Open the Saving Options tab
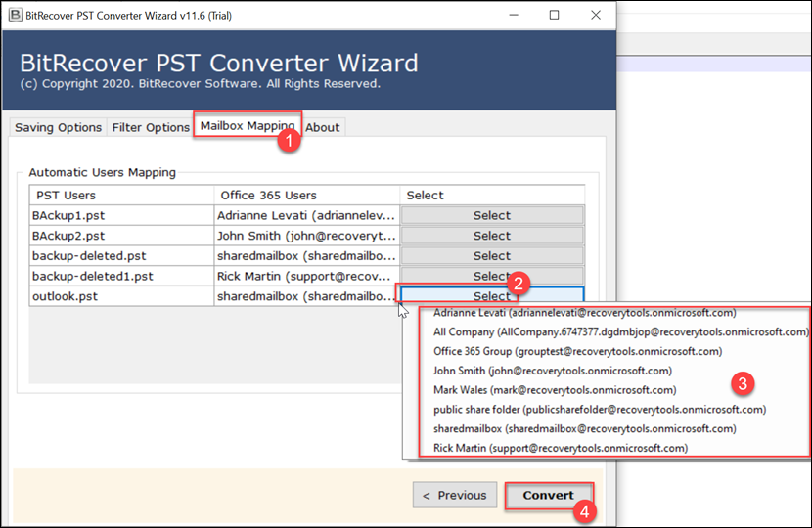 pos(58,127)
